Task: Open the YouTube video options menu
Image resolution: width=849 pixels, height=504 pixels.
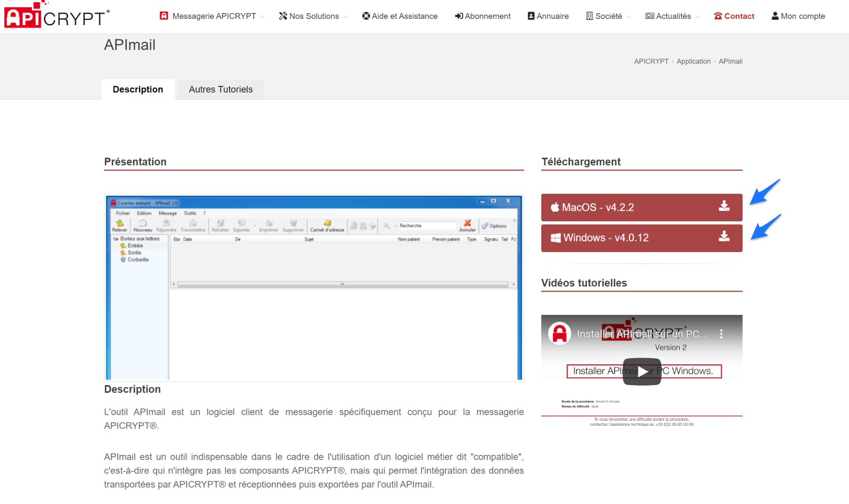Action: point(721,334)
